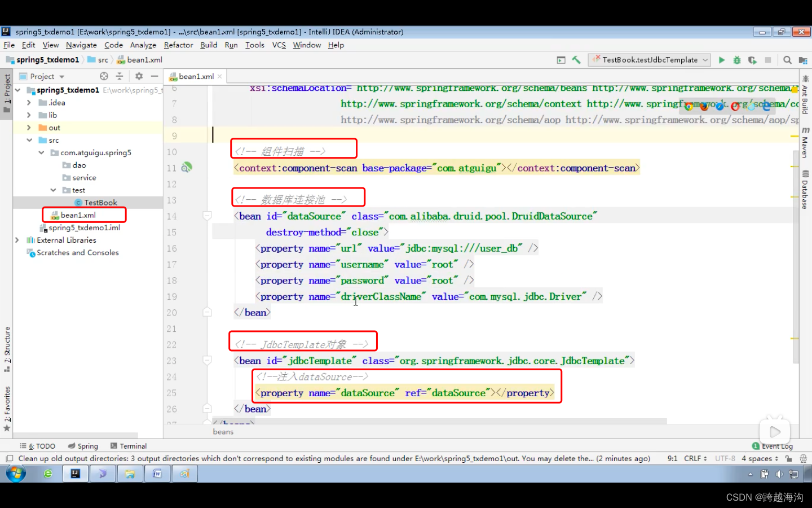
Task: Click the tool windows quick-access icon in the status bar corner
Action: click(9, 459)
